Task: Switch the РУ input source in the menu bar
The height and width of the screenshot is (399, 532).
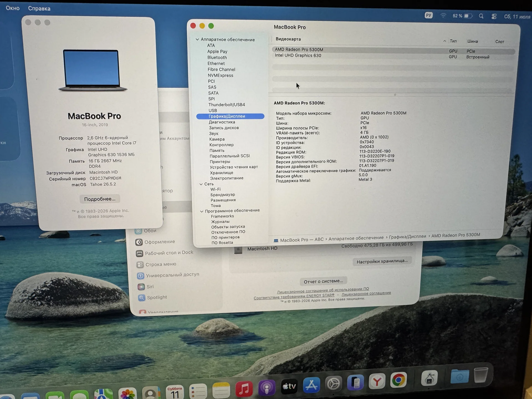Action: pyautogui.click(x=428, y=15)
